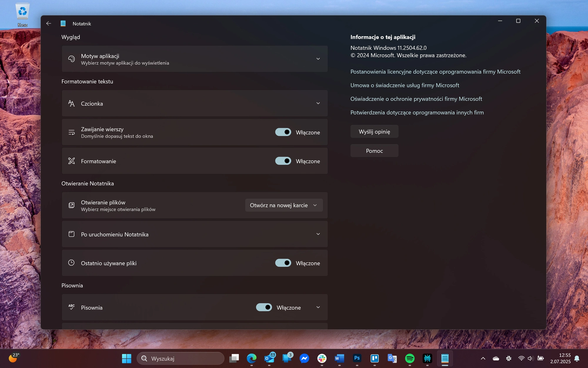The width and height of the screenshot is (588, 368).
Task: Open Postanowienia licencyjne Microsoft link
Action: [435, 72]
